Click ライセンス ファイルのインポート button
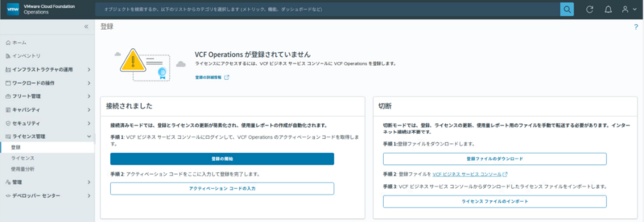Screen dimensions: 644x222 pos(494,201)
